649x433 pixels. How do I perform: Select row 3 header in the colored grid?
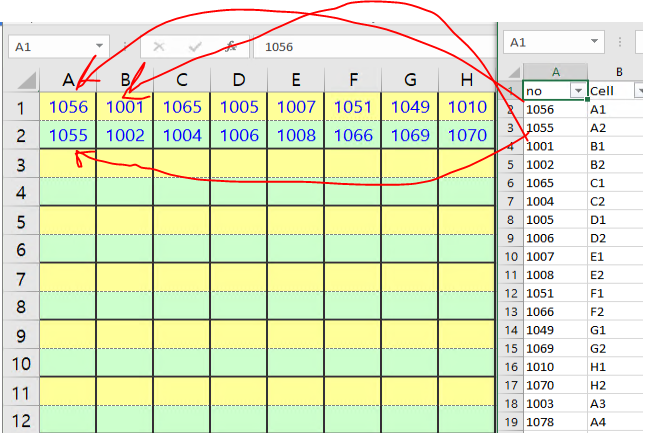21,164
